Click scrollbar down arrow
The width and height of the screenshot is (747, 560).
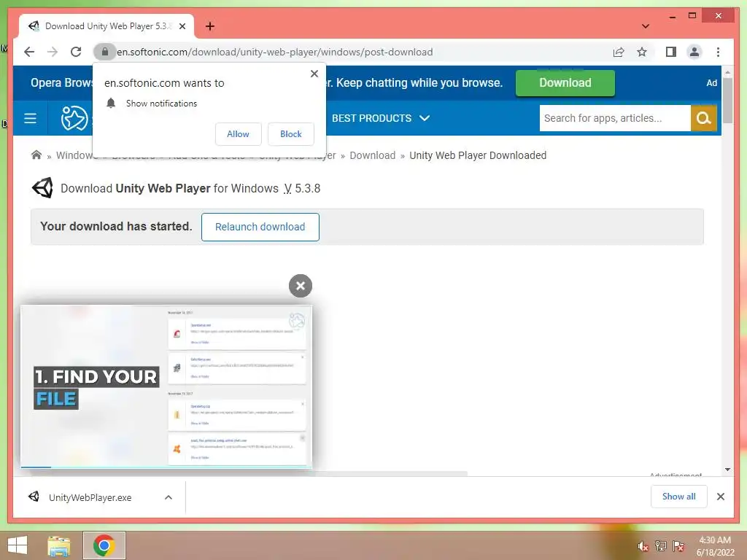click(727, 470)
